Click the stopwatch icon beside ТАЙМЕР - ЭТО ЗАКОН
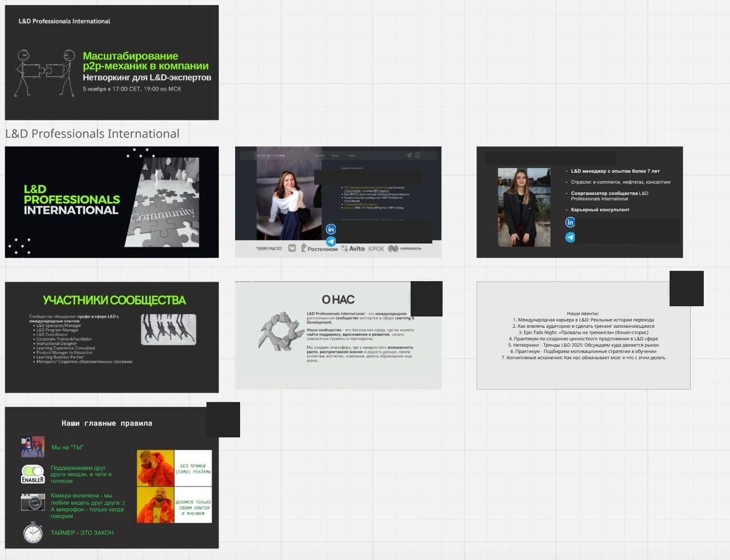Image resolution: width=730 pixels, height=560 pixels. [33, 533]
